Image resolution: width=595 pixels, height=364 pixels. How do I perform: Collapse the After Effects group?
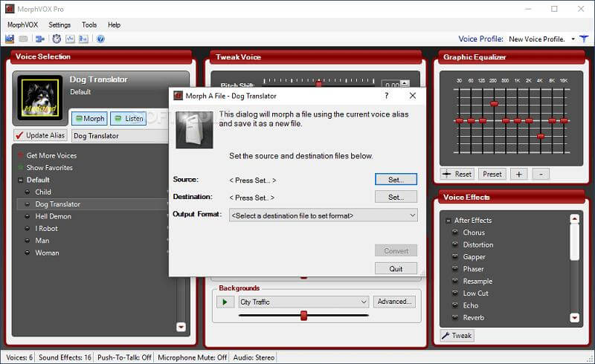(x=448, y=221)
